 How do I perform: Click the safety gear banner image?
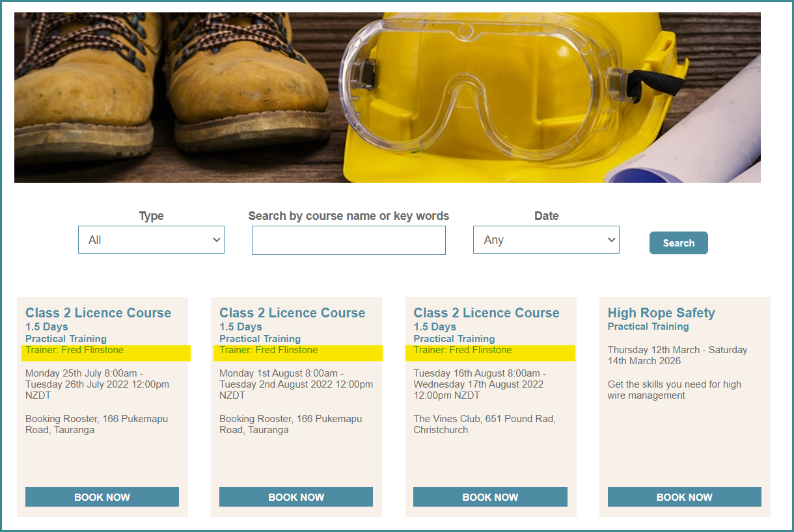tap(387, 98)
